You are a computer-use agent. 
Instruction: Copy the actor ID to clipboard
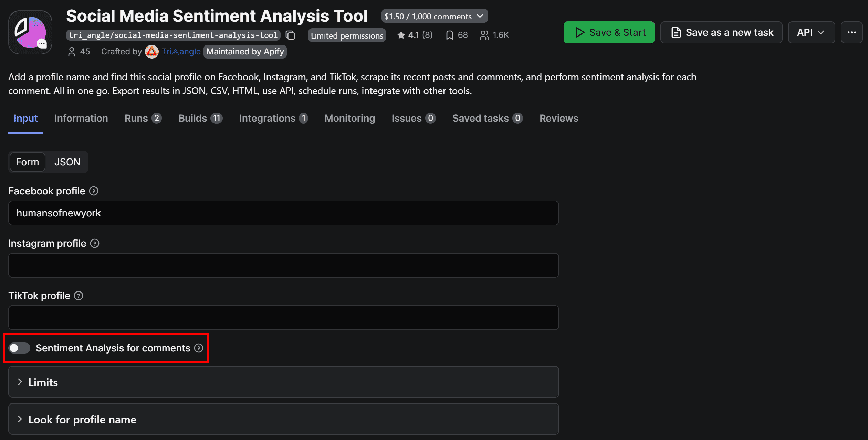[x=290, y=35]
